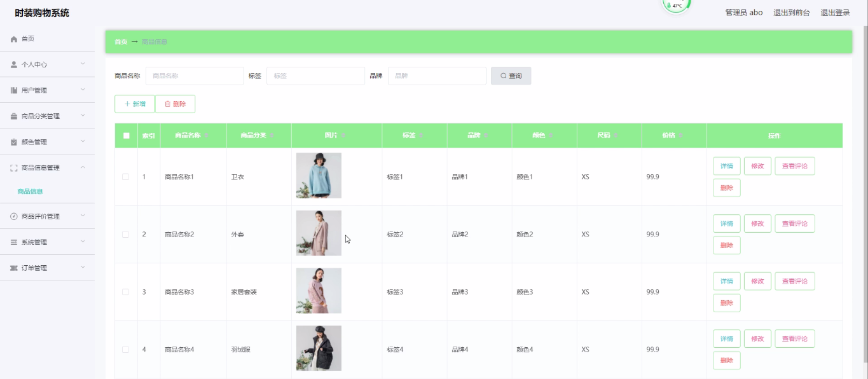Click the 用户管理 sidebar icon
Viewport: 868px width, 379px height.
[14, 90]
